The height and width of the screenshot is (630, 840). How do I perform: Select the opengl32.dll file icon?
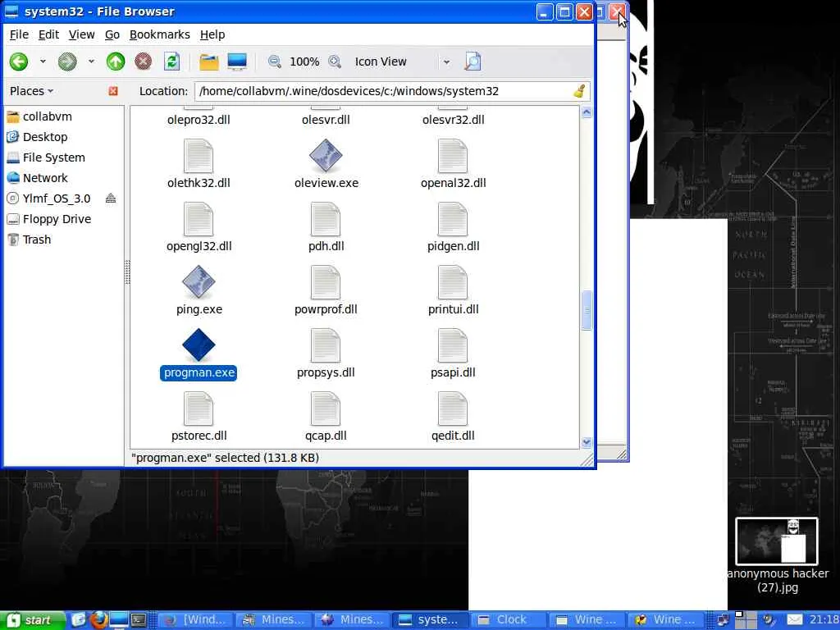(199, 219)
